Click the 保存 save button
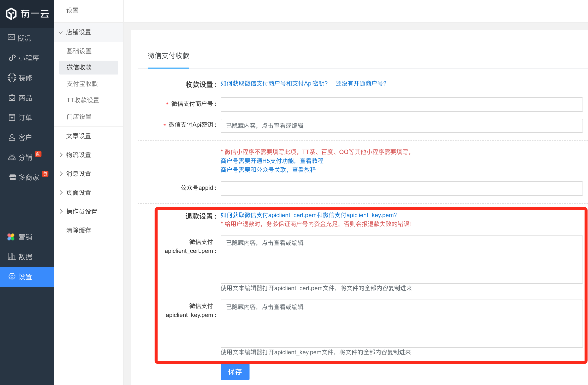This screenshot has width=588, height=385. pos(235,372)
